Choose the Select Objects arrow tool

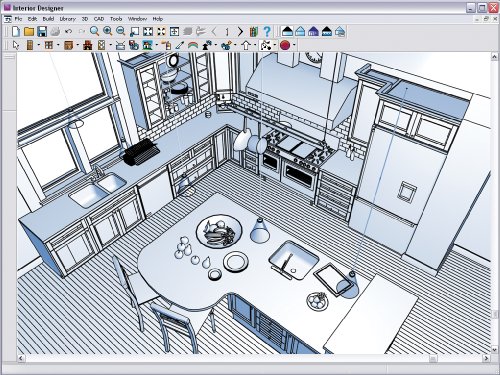point(16,45)
